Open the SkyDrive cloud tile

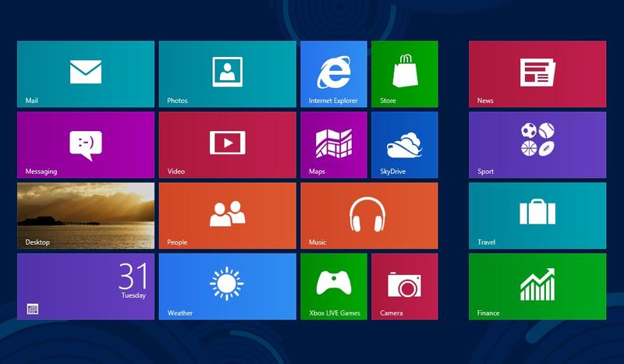(x=405, y=145)
